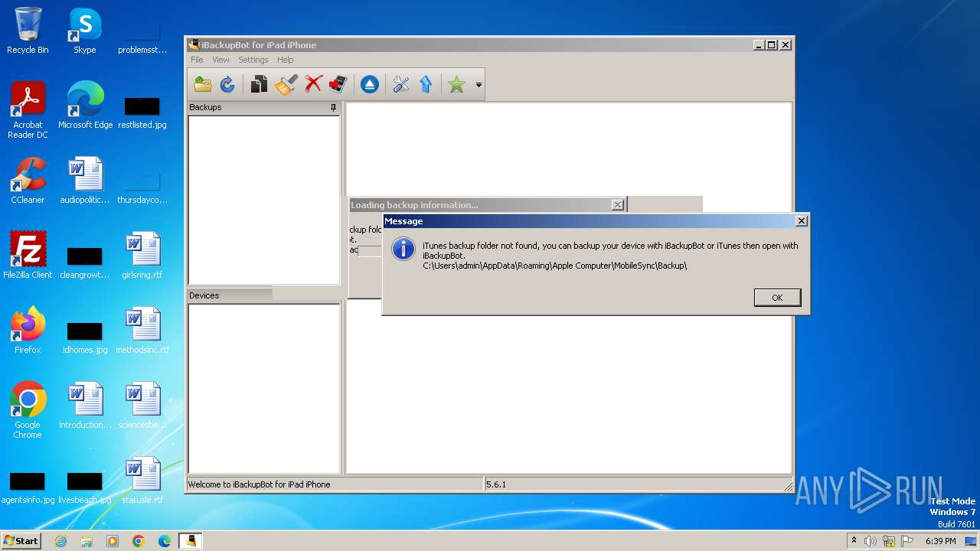Click the blue up arrow update icon
This screenshot has height=551, width=980.
click(426, 84)
